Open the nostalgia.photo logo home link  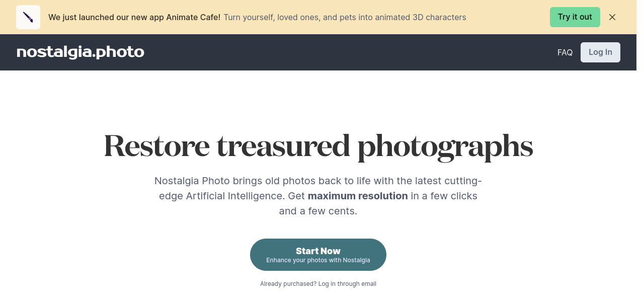pyautogui.click(x=80, y=52)
